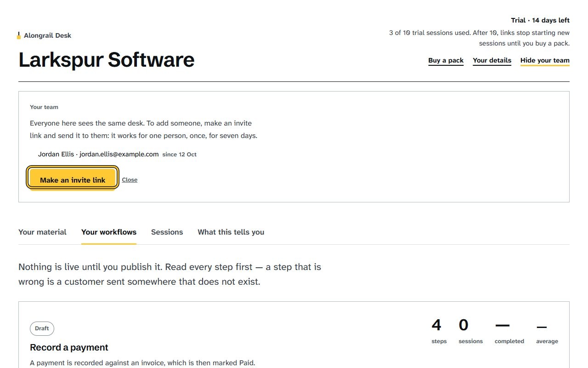The width and height of the screenshot is (588, 368).
Task: Switch to the Your material tab
Action: coord(42,232)
